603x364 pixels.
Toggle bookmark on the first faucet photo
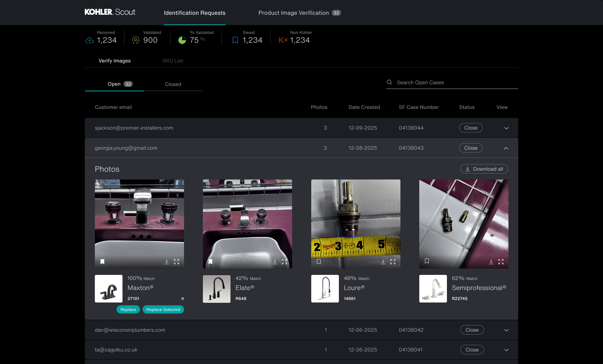[102, 262]
